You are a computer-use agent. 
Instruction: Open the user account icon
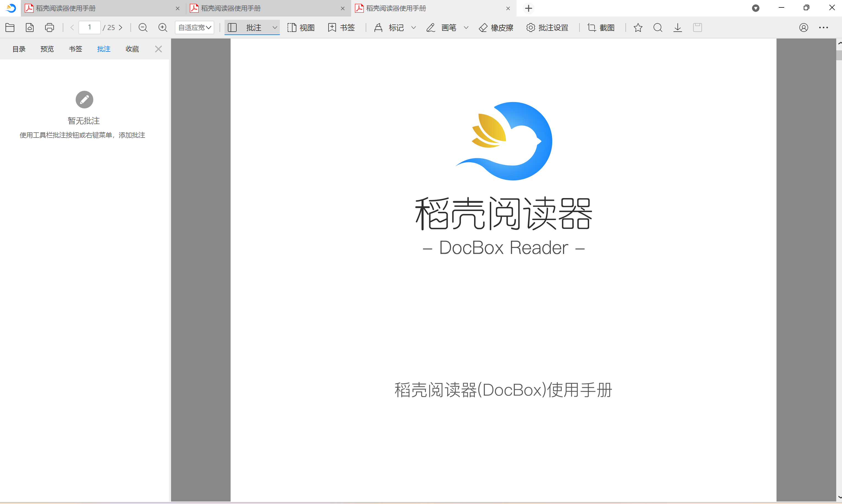click(804, 28)
